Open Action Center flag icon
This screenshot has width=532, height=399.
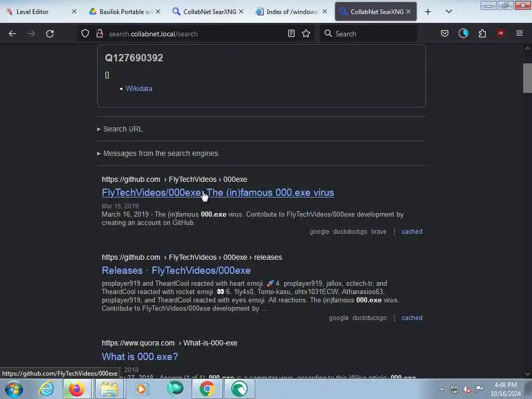(x=479, y=389)
